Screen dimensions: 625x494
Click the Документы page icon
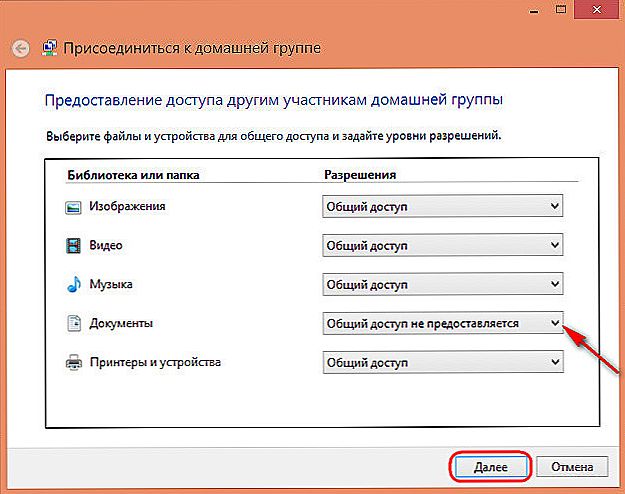[x=74, y=323]
